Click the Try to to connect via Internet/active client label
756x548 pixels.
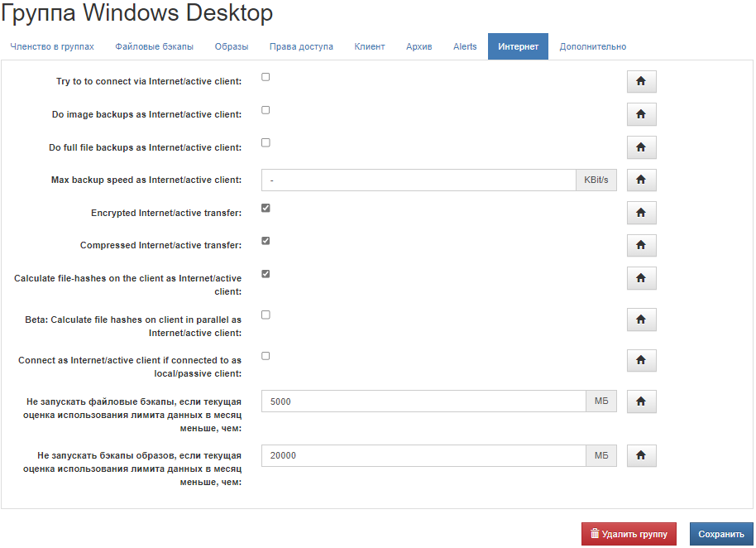149,81
